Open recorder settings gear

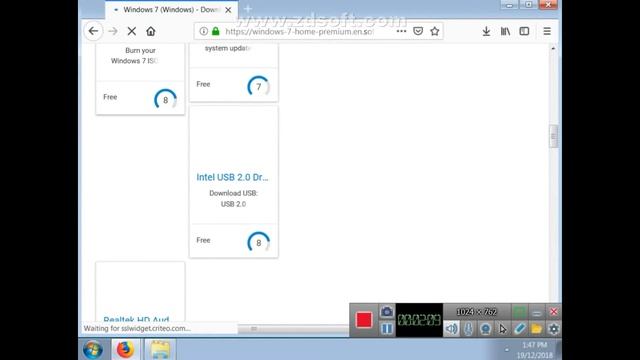553,329
